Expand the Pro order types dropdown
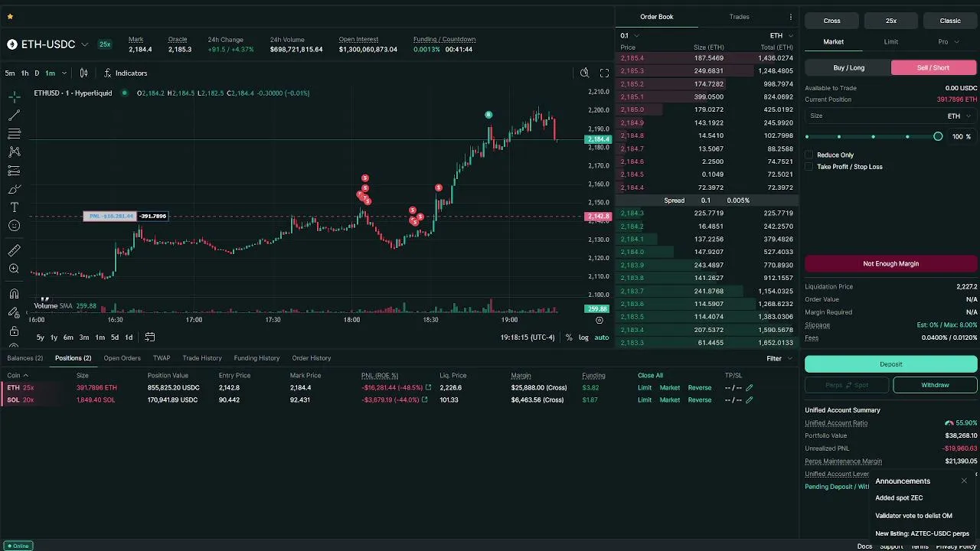 949,42
